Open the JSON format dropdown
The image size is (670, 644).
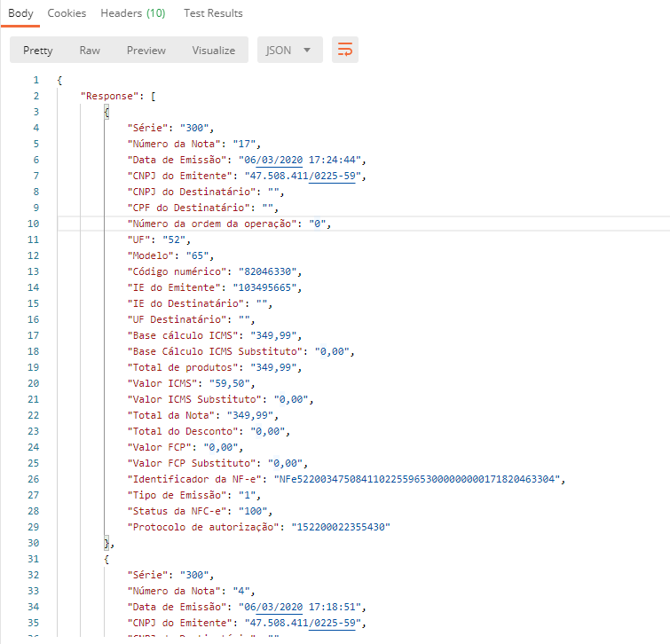tap(289, 51)
